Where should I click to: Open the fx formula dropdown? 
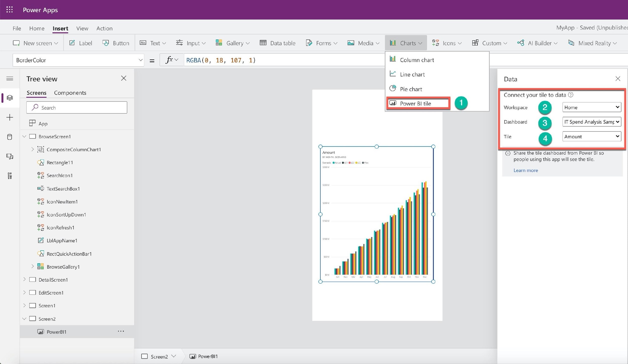pos(172,60)
